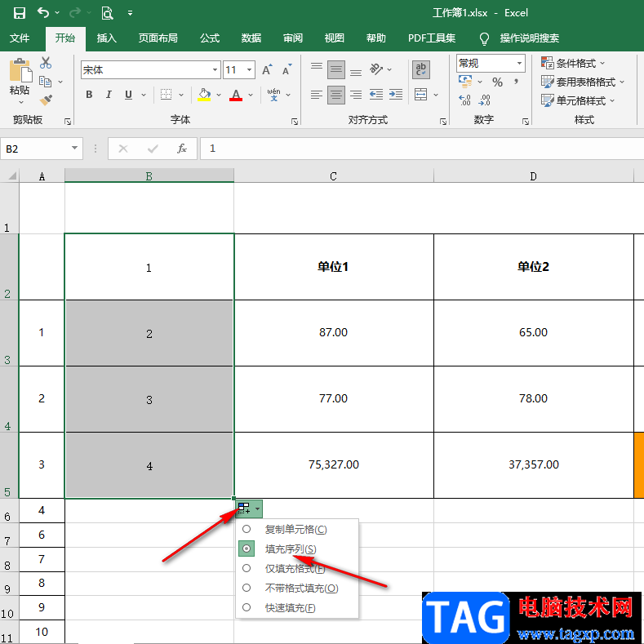Click the Decrease Indent icon
The width and height of the screenshot is (644, 644).
[x=376, y=95]
